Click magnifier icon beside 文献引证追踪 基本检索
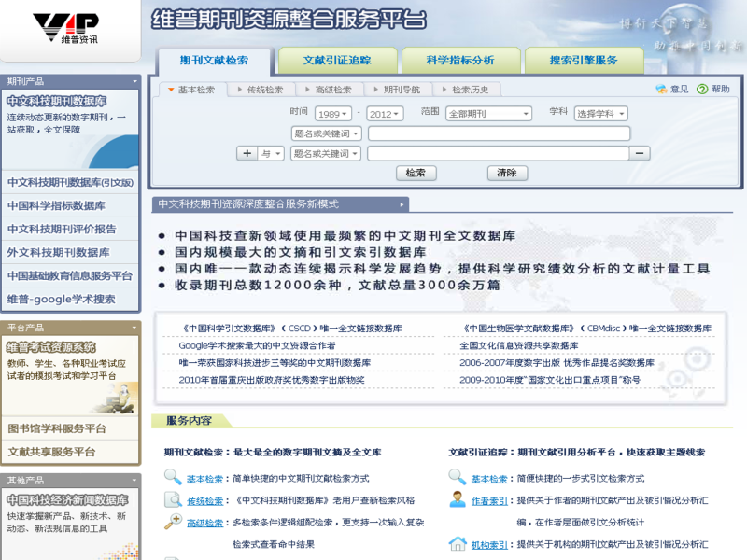The width and height of the screenshot is (747, 560). [x=458, y=477]
